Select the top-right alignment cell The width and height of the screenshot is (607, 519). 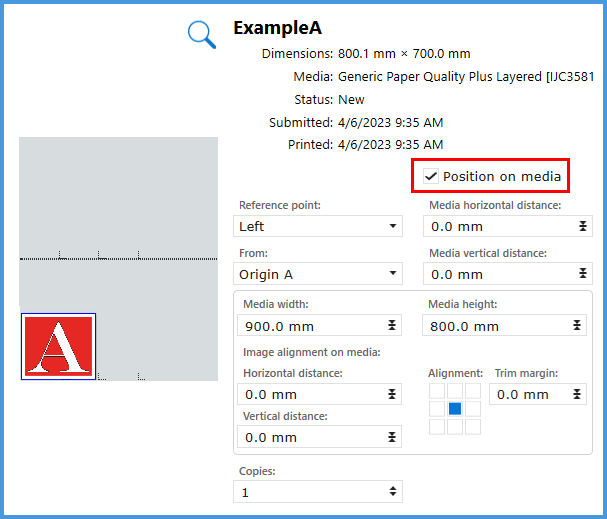(x=473, y=391)
